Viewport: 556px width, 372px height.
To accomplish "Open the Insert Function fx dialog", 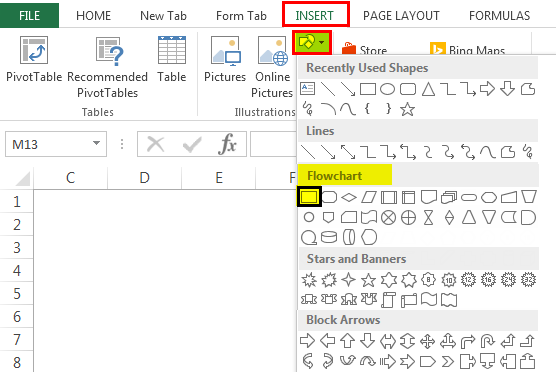I will pyautogui.click(x=227, y=144).
